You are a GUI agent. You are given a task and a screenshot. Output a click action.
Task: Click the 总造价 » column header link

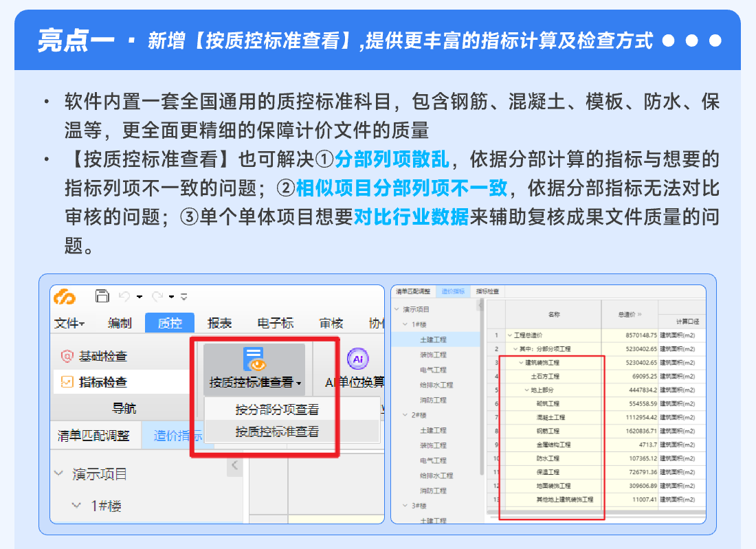[631, 314]
